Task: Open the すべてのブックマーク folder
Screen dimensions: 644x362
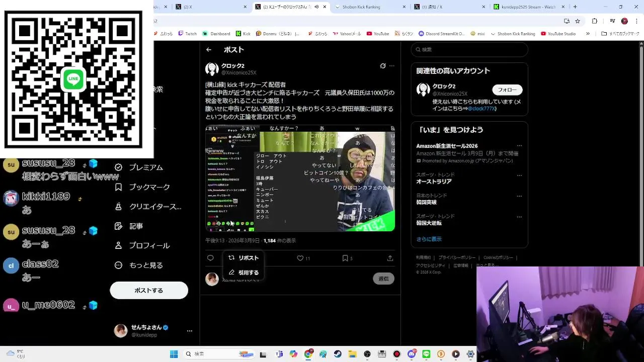Action: [620, 34]
